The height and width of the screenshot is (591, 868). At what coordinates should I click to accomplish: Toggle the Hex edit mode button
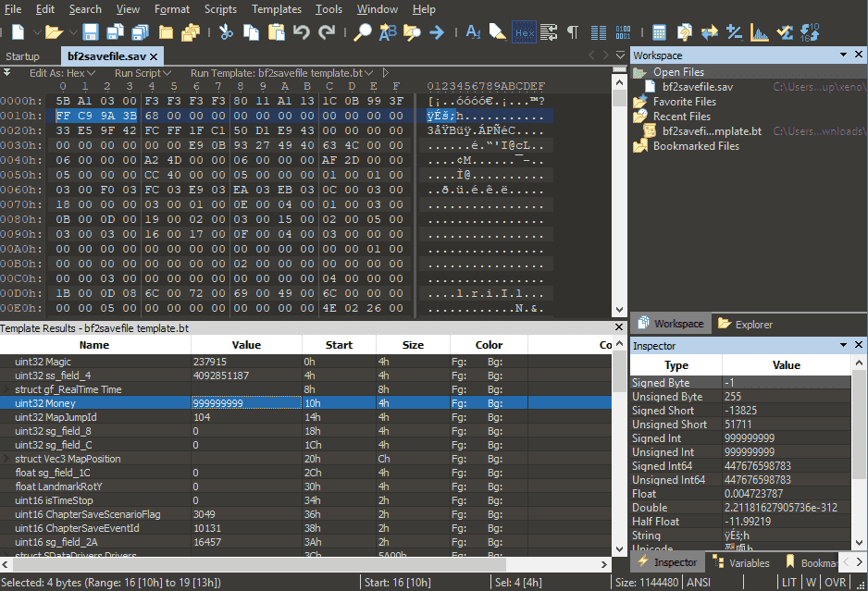click(x=524, y=32)
